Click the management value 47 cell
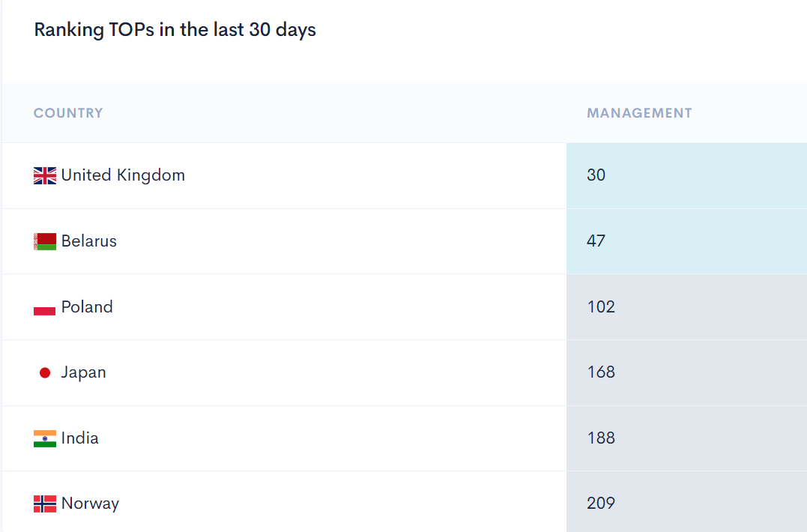This screenshot has height=532, width=807. pos(686,241)
